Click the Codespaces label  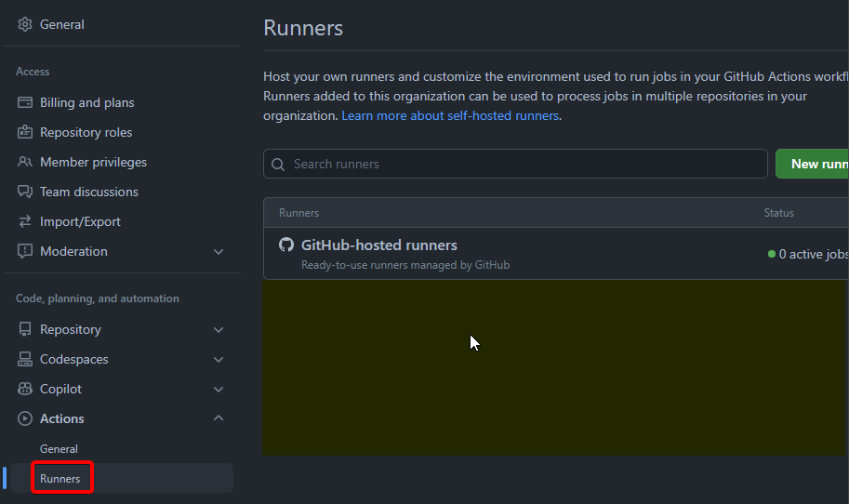[x=74, y=359]
